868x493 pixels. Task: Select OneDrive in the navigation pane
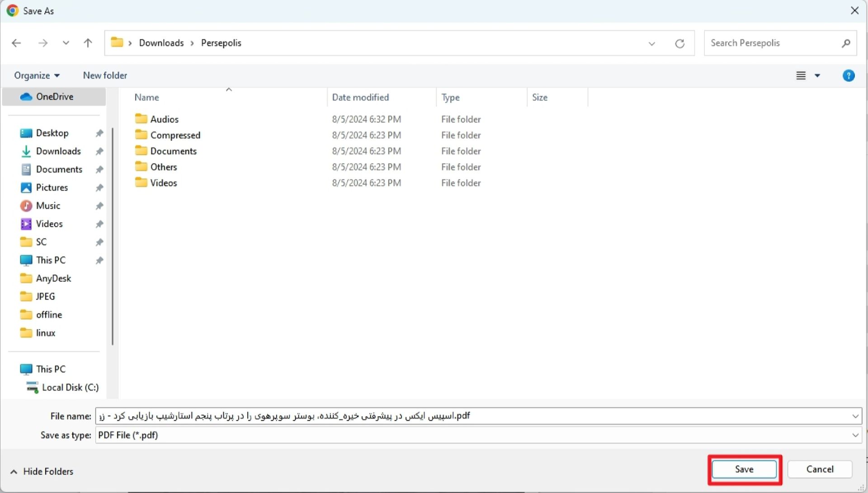coord(54,97)
